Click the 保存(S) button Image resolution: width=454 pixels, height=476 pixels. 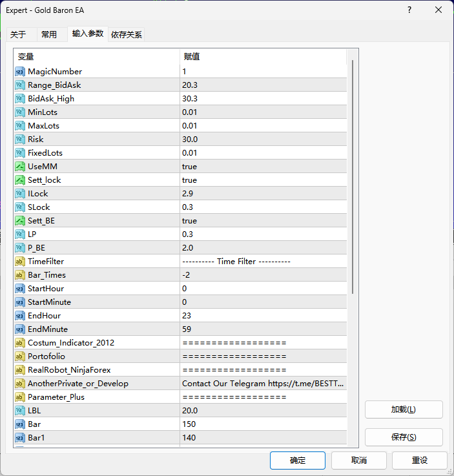[x=404, y=437]
